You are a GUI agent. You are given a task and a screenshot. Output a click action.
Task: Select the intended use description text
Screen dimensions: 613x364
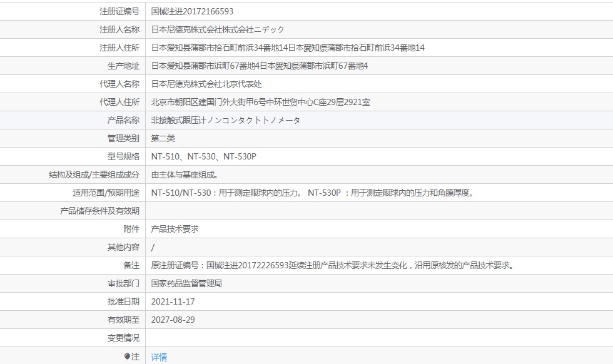(312, 193)
